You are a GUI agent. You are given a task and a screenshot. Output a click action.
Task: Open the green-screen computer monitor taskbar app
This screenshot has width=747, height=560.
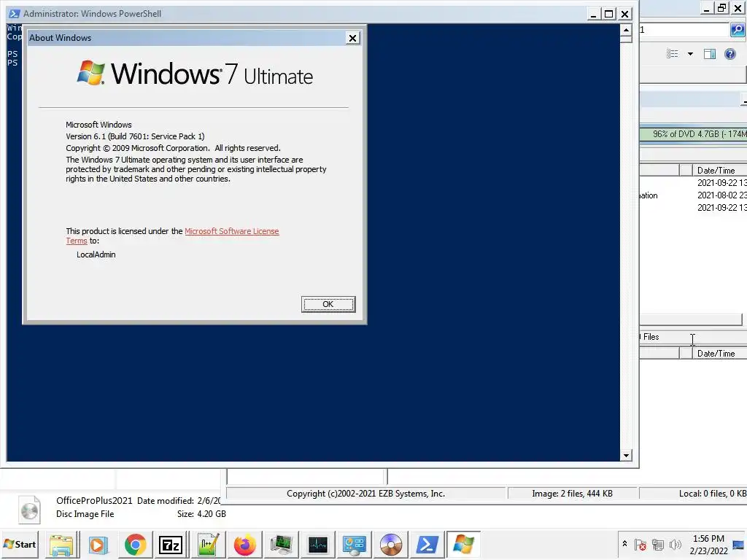pos(281,545)
